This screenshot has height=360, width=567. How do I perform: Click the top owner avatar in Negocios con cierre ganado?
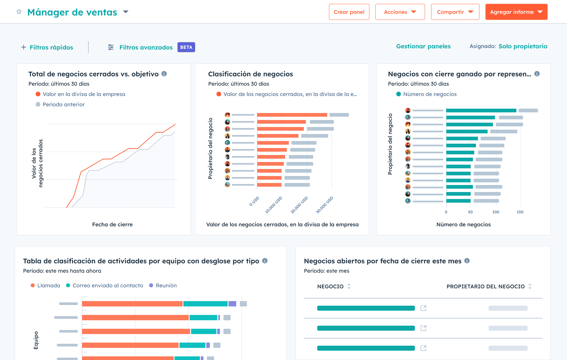coord(408,110)
